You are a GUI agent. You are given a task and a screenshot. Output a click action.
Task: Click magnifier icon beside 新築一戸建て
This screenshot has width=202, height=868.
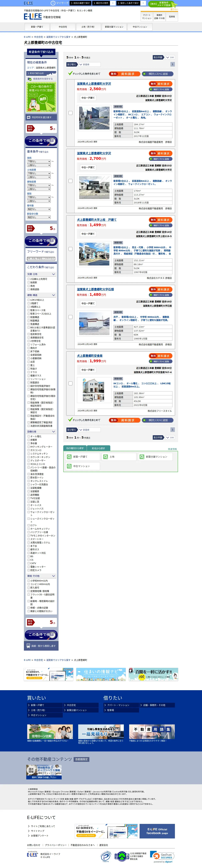[69, 457]
